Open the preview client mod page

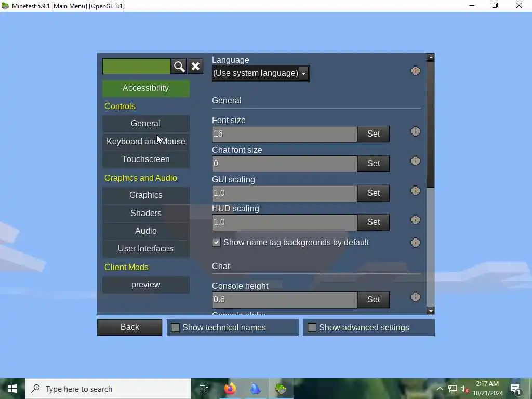tap(146, 285)
